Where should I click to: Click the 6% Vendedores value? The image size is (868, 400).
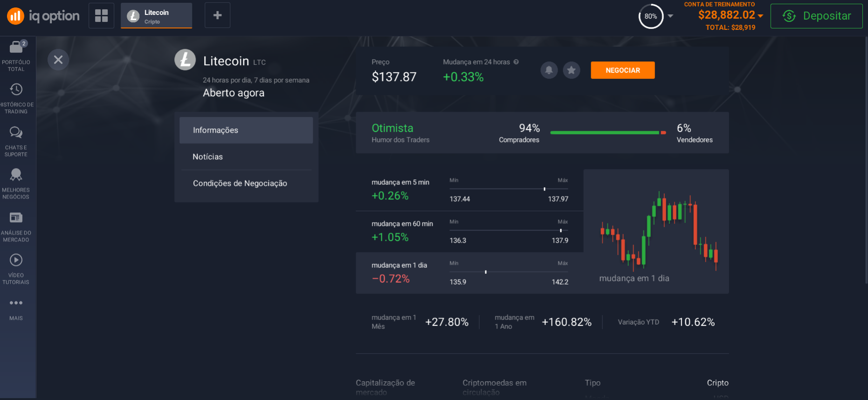[684, 128]
